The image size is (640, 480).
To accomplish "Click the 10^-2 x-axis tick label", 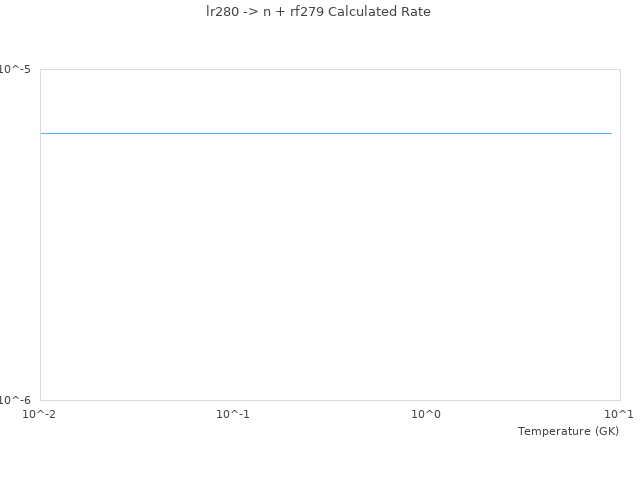I will click(40, 414).
